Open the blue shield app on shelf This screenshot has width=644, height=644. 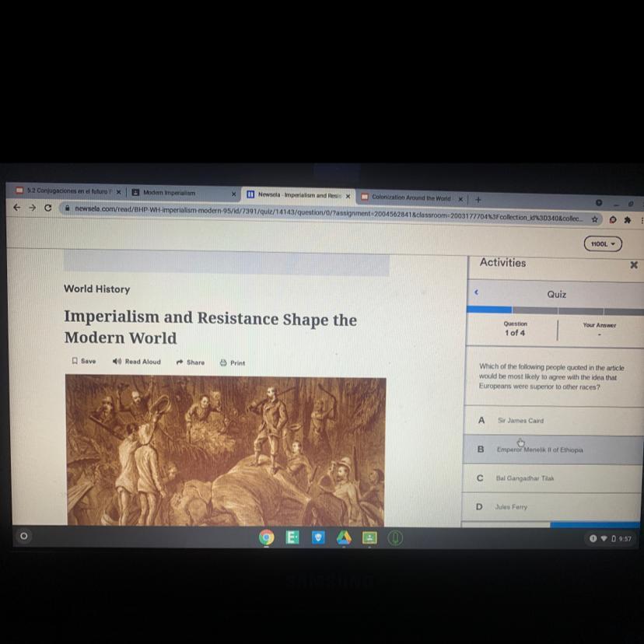(x=318, y=537)
